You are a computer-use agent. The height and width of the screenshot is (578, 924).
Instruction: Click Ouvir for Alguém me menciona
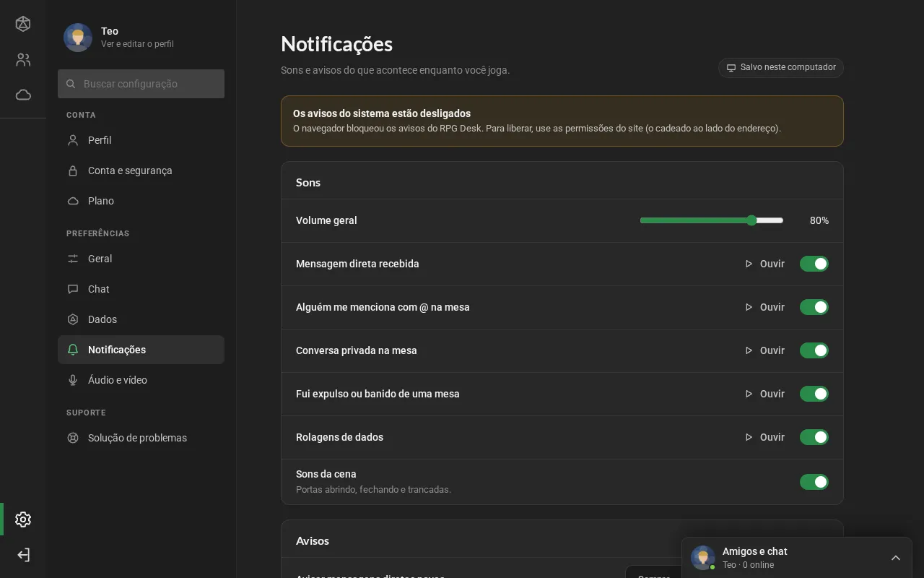click(764, 307)
